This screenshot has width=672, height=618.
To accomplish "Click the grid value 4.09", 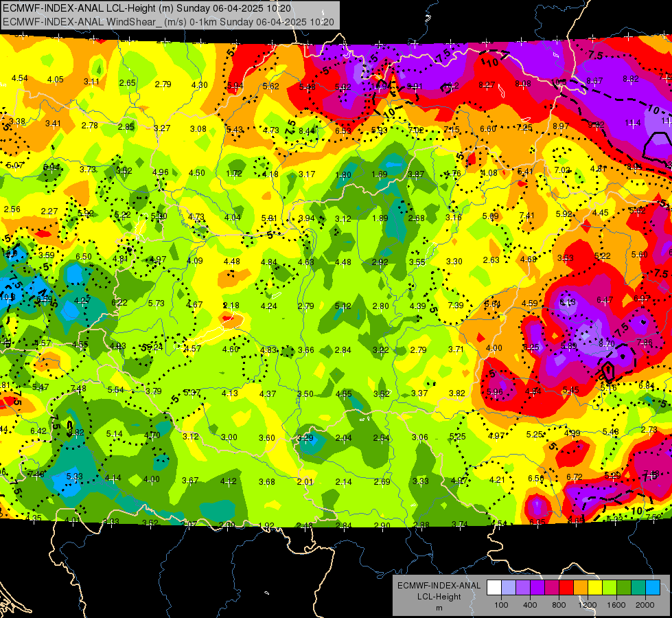I will 194,260.
